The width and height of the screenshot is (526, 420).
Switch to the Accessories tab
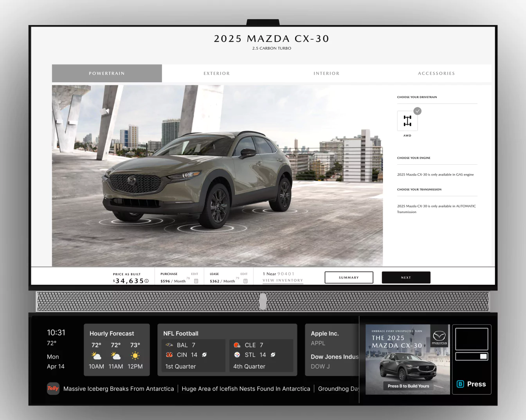pos(436,73)
